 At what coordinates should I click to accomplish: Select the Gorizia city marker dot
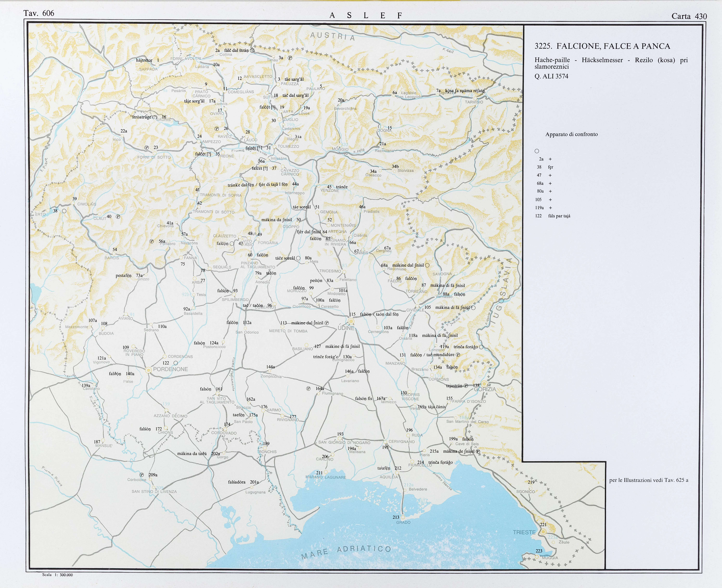click(484, 384)
